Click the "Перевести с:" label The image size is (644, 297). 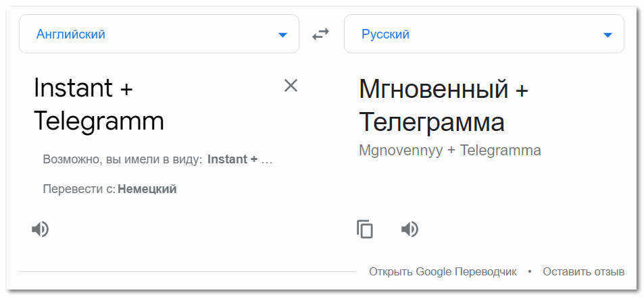(x=79, y=189)
